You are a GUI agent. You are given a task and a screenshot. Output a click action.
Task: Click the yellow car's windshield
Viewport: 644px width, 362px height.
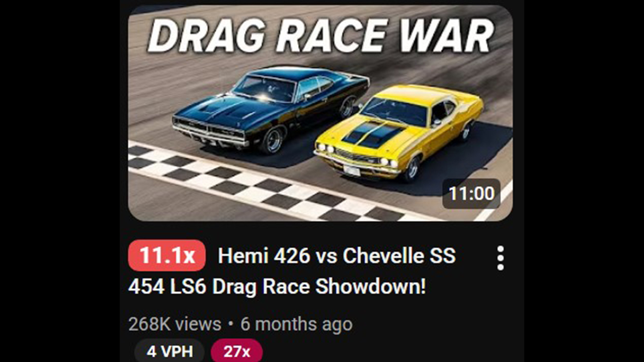coord(394,111)
